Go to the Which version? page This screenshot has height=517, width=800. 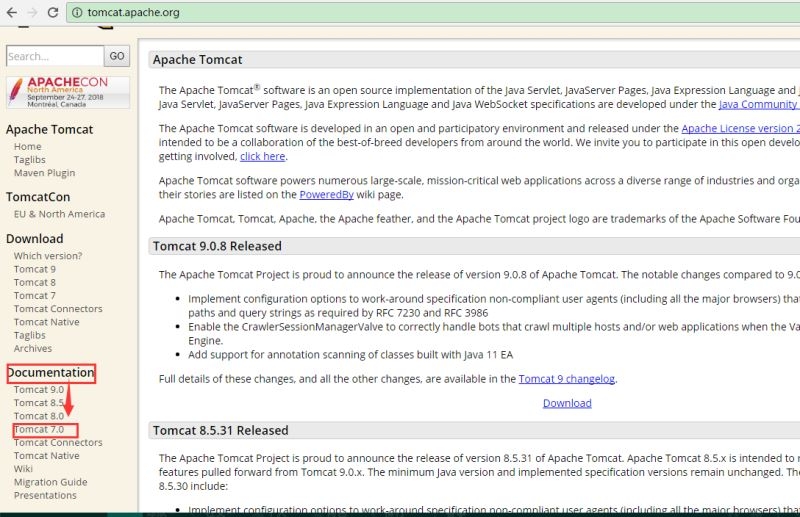pyautogui.click(x=48, y=256)
